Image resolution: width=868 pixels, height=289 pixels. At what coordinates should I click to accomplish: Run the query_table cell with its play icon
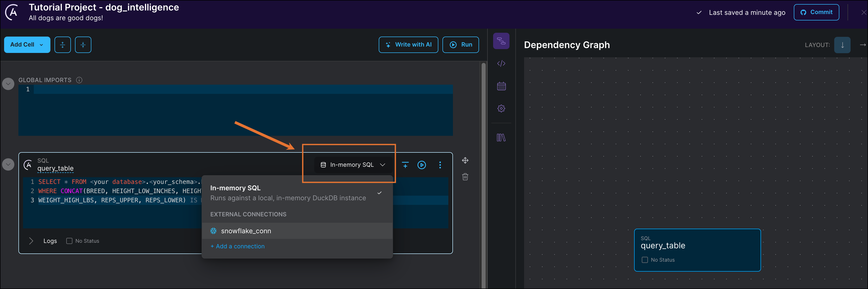422,165
